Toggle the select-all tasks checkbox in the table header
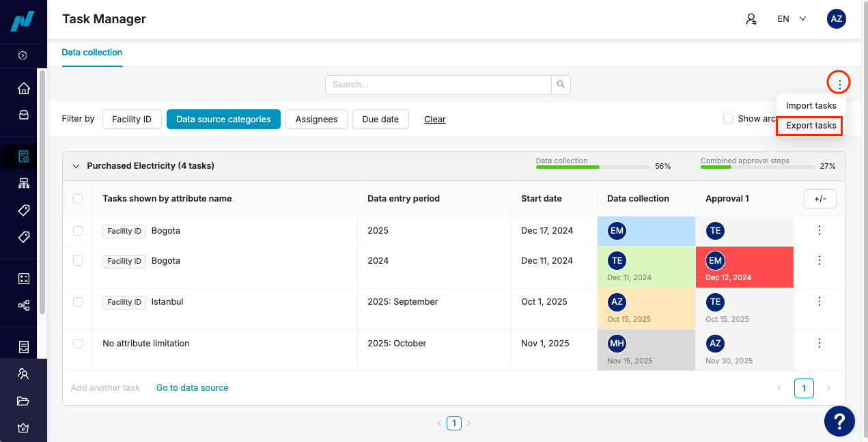Viewport: 868px width, 442px height. point(78,199)
